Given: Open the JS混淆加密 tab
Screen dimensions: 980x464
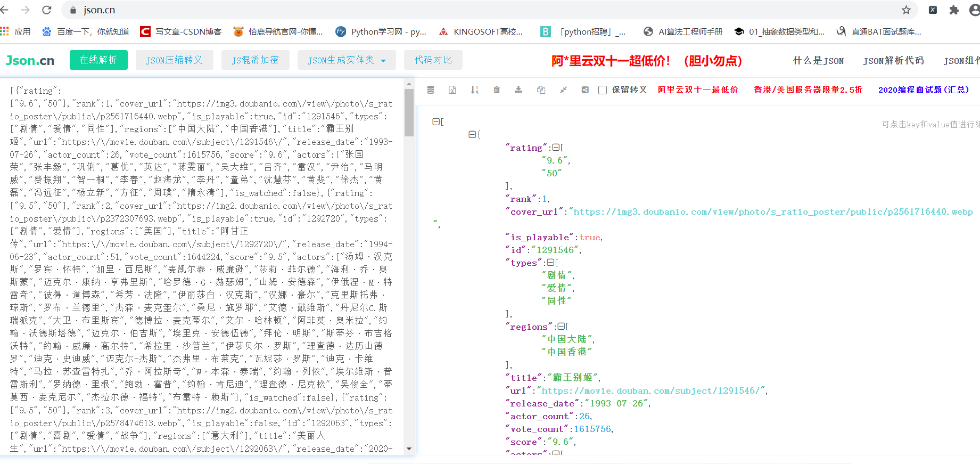Looking at the screenshot, I should (256, 60).
